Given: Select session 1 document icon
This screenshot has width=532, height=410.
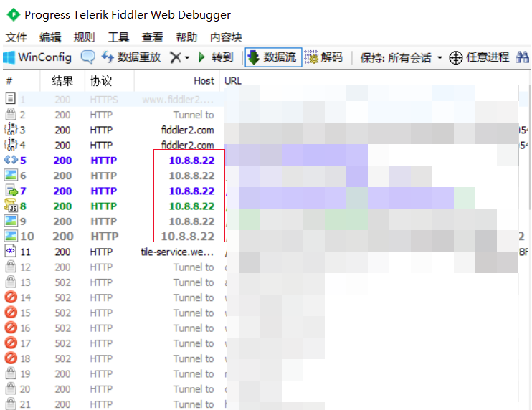Looking at the screenshot, I should coord(11,98).
